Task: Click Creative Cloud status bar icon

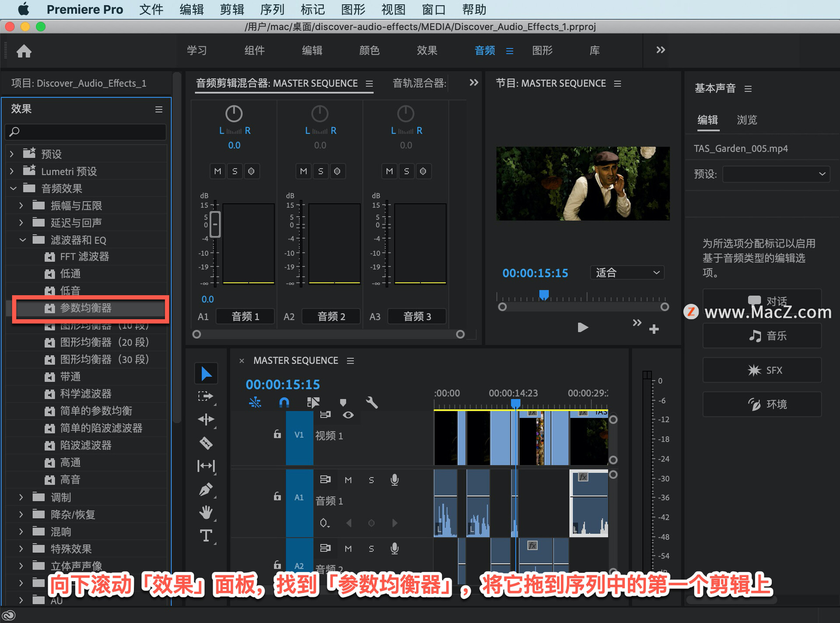Action: point(9,615)
